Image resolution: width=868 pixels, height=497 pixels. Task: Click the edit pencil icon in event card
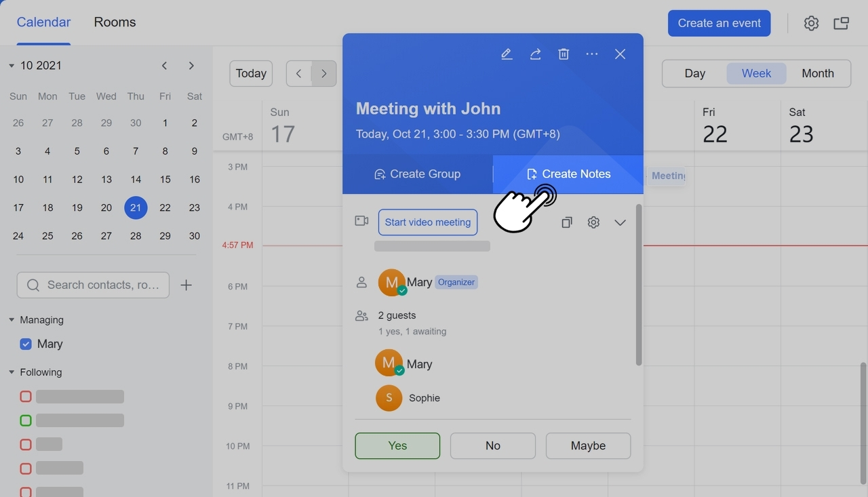(x=507, y=54)
